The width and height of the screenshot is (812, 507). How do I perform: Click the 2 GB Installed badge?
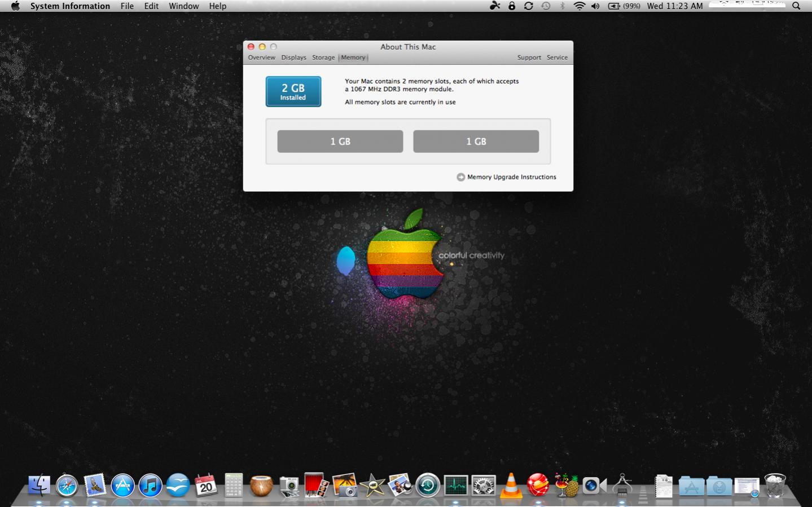click(293, 91)
